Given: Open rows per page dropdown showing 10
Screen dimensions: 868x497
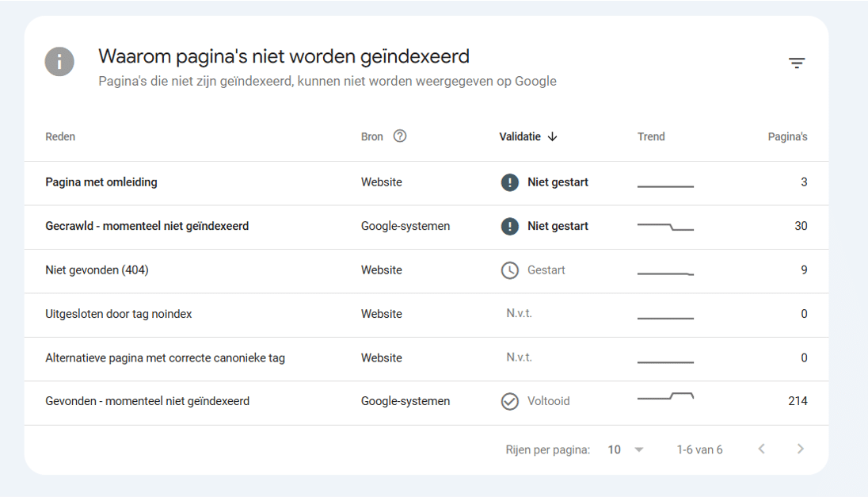Looking at the screenshot, I should tap(626, 450).
